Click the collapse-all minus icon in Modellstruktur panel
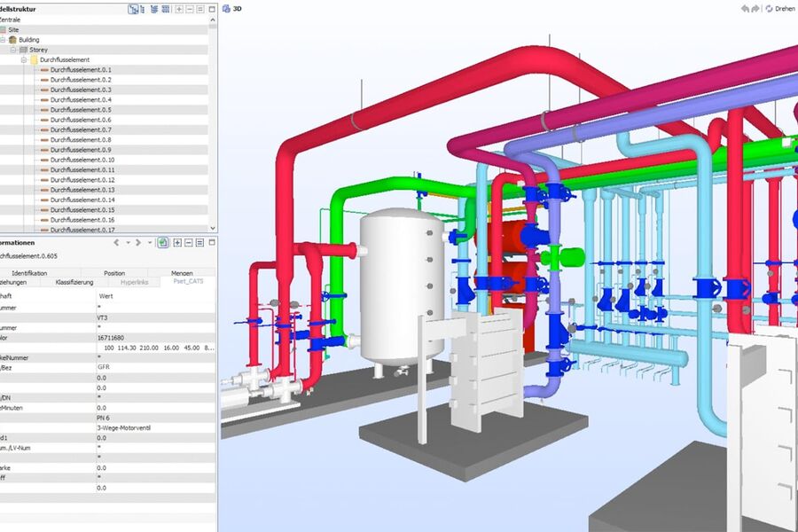Image resolution: width=798 pixels, height=532 pixels. (x=190, y=9)
